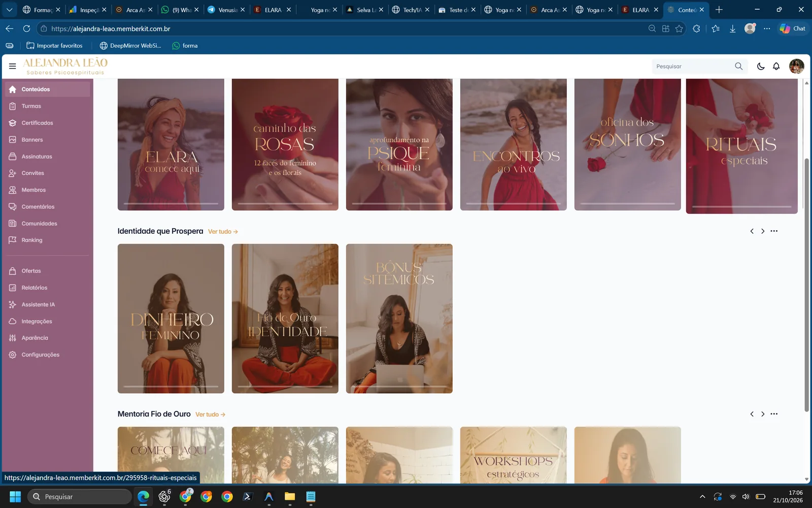Collapse sidebar with hamburger menu icon
812x508 pixels.
(12, 66)
